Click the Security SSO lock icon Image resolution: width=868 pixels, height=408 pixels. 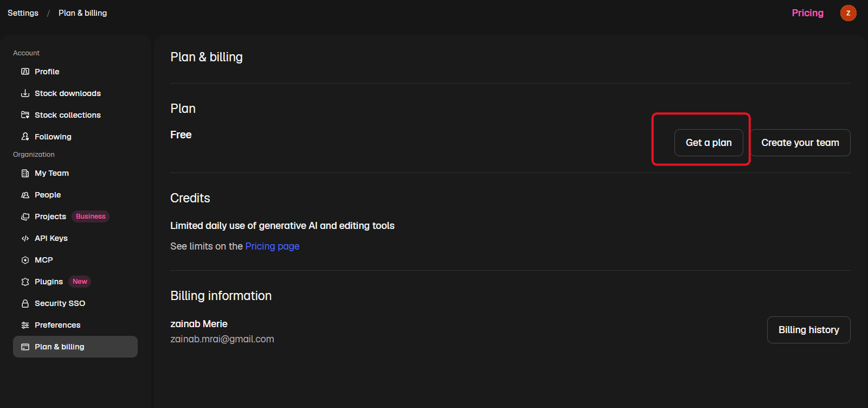pos(25,303)
